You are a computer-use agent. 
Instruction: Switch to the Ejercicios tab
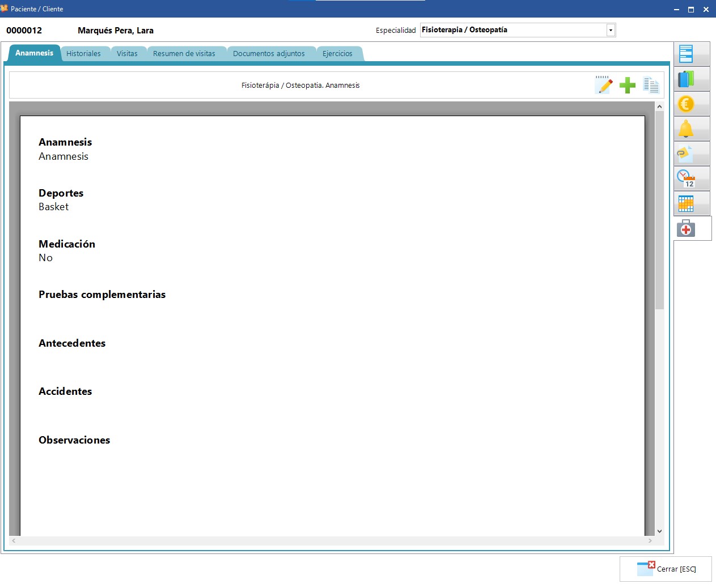(x=337, y=54)
